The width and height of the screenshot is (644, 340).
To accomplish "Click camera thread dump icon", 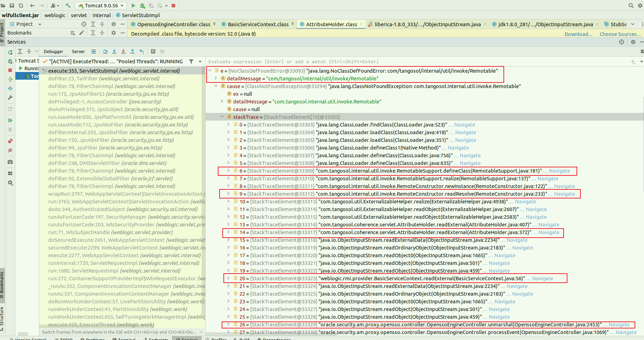I will click(10, 162).
